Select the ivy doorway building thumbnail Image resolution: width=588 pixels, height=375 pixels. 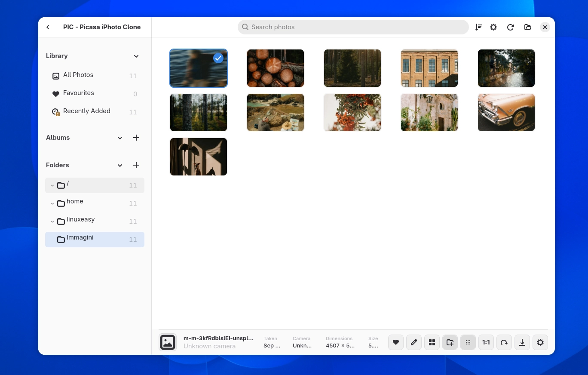pos(429,112)
